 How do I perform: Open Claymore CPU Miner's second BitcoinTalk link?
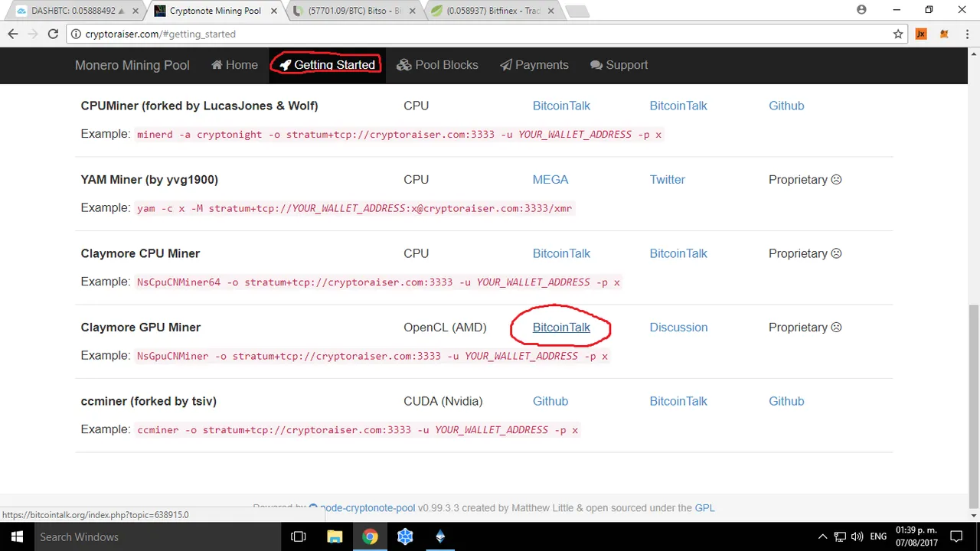click(678, 253)
